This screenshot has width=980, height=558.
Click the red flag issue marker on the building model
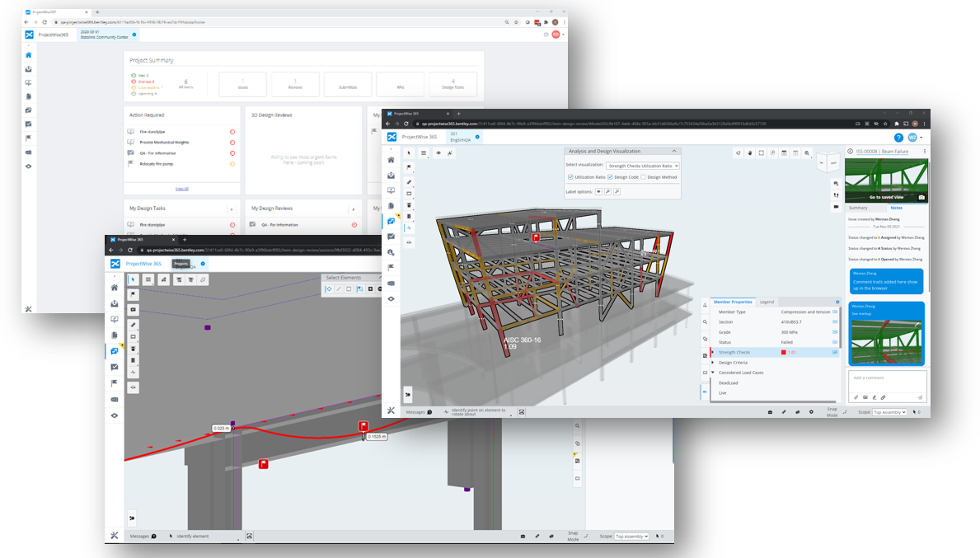(536, 237)
